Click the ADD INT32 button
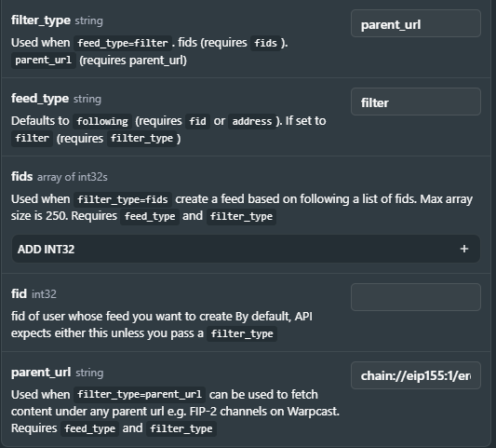Viewport: 496px width, 448px height. click(x=246, y=249)
